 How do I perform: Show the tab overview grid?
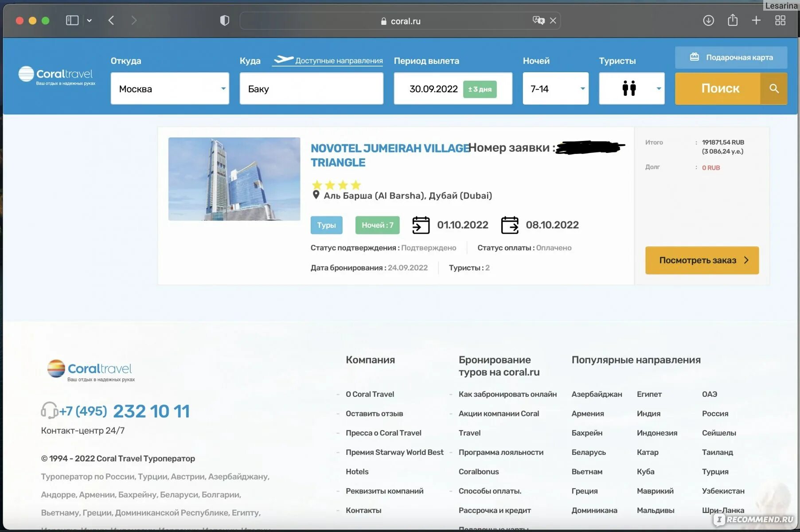(x=780, y=20)
